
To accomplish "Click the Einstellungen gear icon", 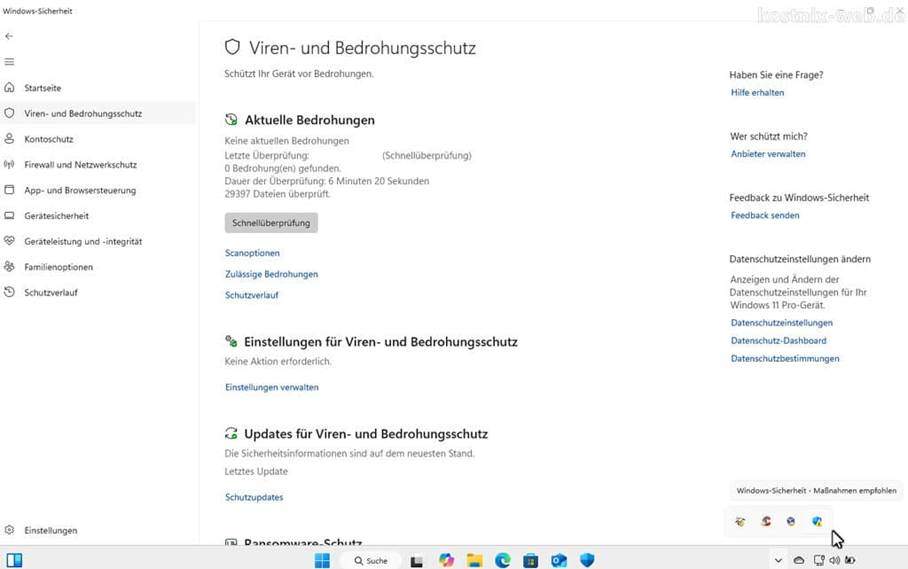I will point(9,530).
